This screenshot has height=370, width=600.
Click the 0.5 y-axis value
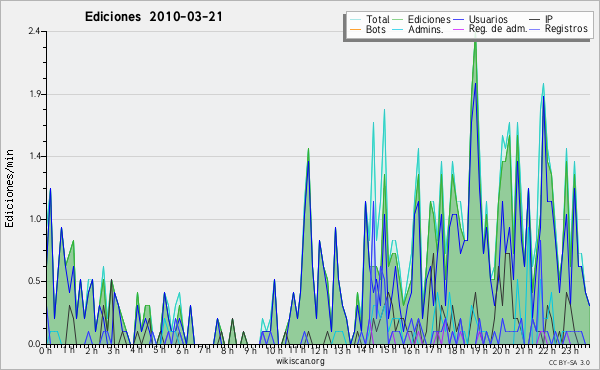coord(35,282)
